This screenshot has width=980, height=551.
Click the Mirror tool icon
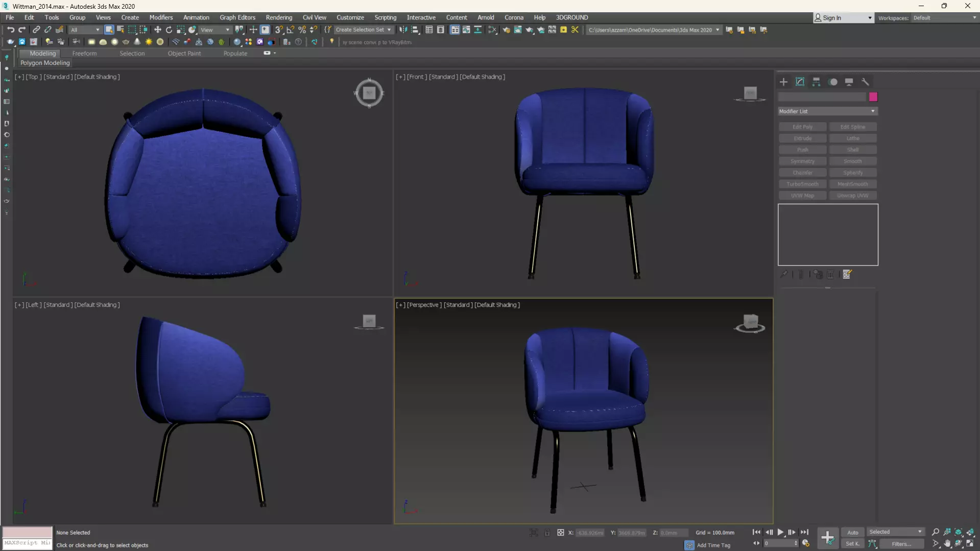tap(403, 30)
